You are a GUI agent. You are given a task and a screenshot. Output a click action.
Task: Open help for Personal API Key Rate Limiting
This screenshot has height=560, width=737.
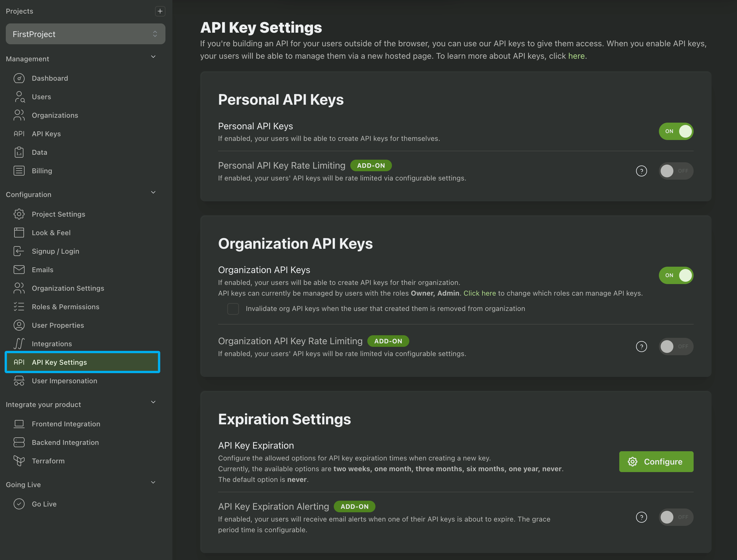pos(641,171)
